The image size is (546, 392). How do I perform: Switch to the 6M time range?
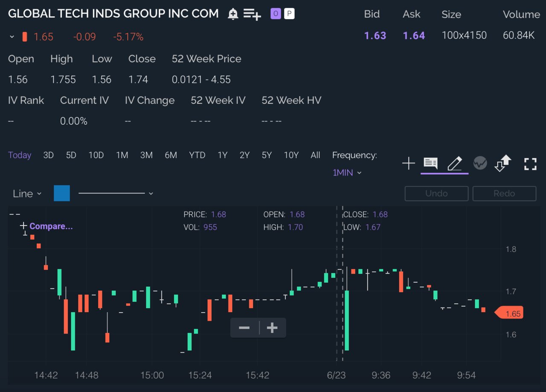click(171, 155)
